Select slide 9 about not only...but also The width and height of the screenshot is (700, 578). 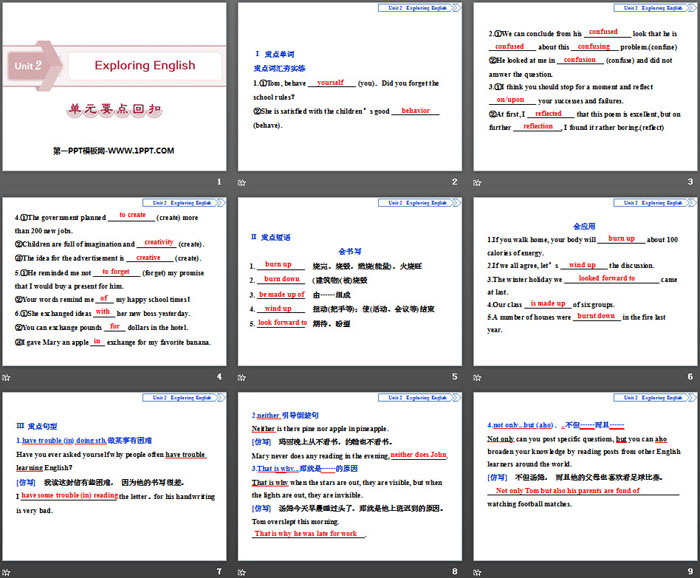coord(584,475)
